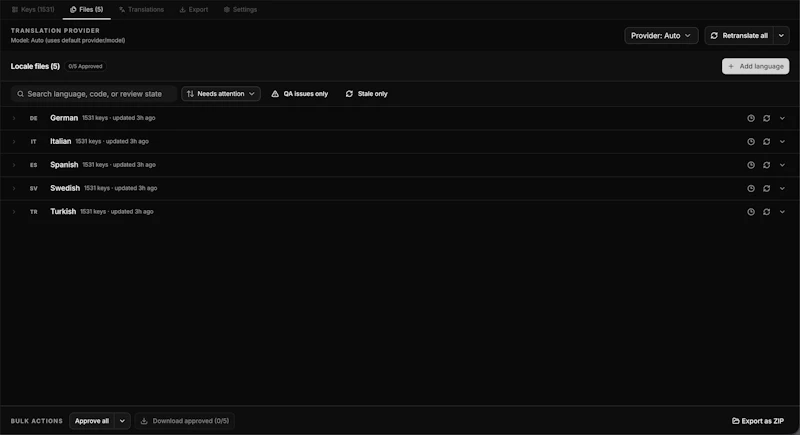Expand the German row

[14, 118]
